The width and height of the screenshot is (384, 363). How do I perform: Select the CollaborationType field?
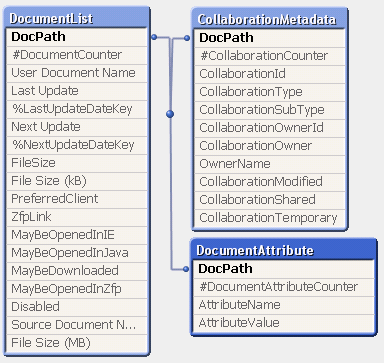pos(270,92)
